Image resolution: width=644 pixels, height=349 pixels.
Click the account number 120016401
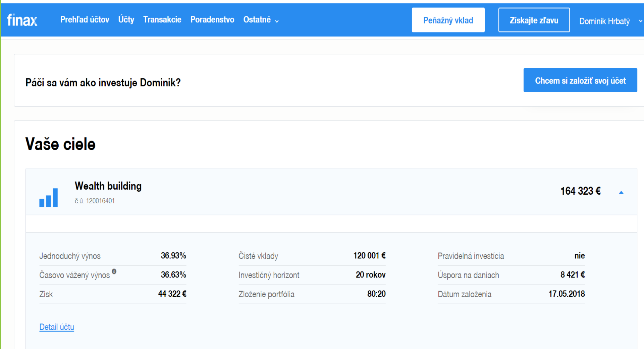coord(95,201)
